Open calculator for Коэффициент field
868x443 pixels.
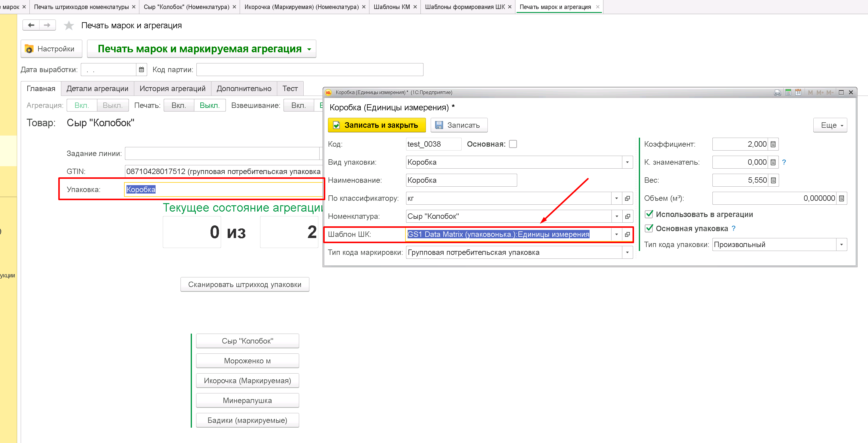pos(773,144)
